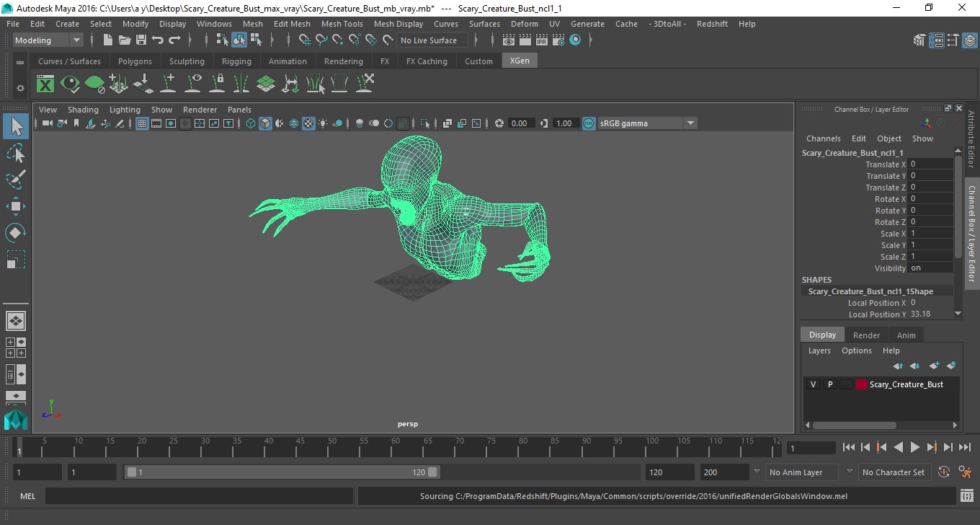Undo the last action with arrow icon
The height and width of the screenshot is (525, 980).
pyautogui.click(x=158, y=40)
